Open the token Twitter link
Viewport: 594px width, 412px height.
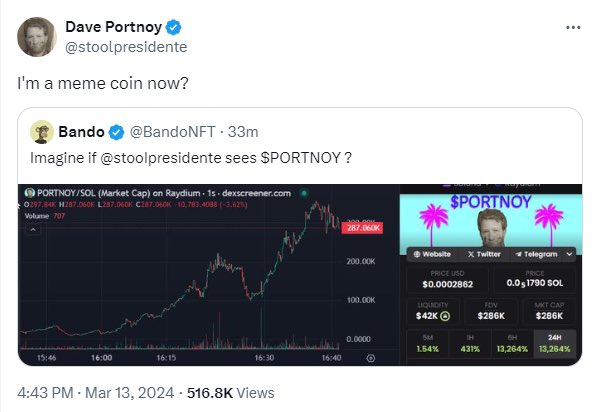(484, 254)
